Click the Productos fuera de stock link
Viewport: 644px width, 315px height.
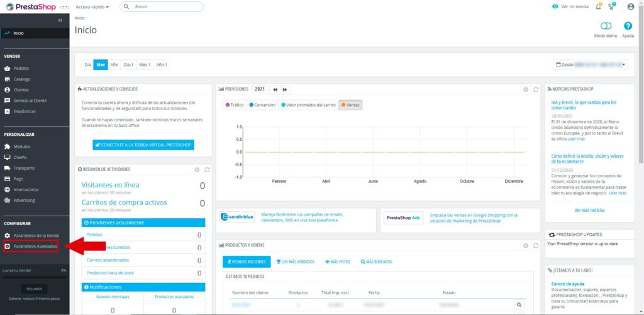[111, 273]
